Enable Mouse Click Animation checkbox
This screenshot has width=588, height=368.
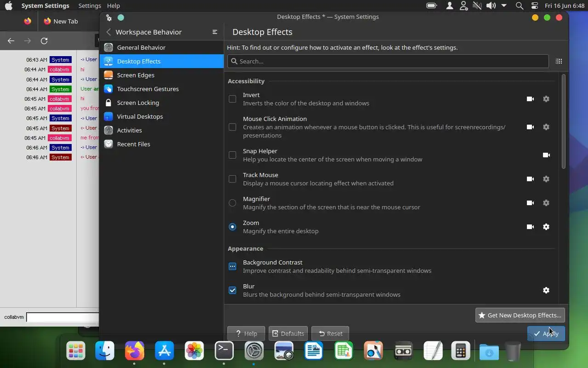[232, 127]
